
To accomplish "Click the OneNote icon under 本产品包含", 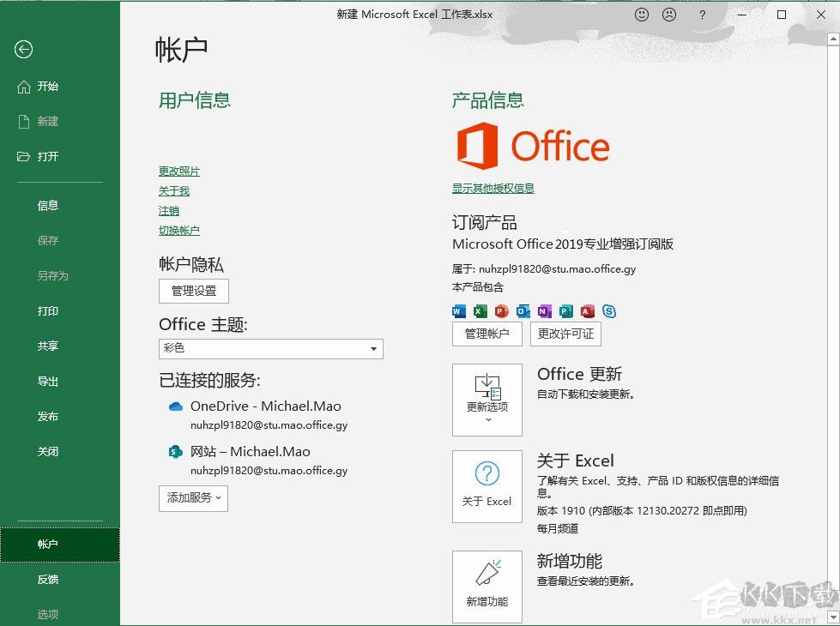I will click(x=544, y=311).
